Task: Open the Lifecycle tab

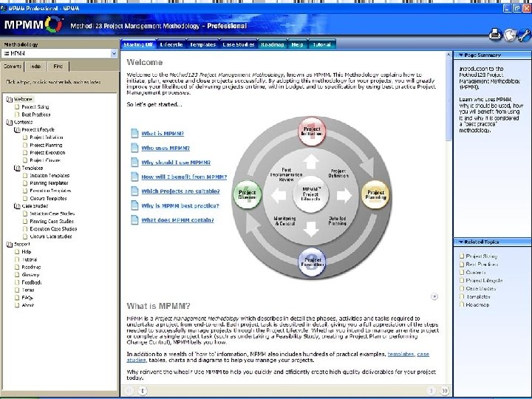Action: point(171,44)
